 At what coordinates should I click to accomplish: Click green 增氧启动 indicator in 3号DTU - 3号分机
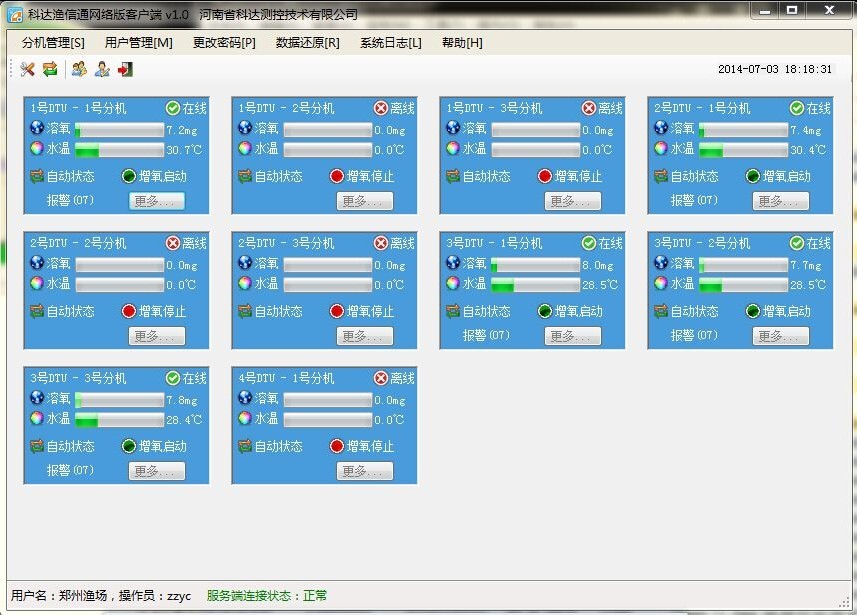click(x=128, y=446)
